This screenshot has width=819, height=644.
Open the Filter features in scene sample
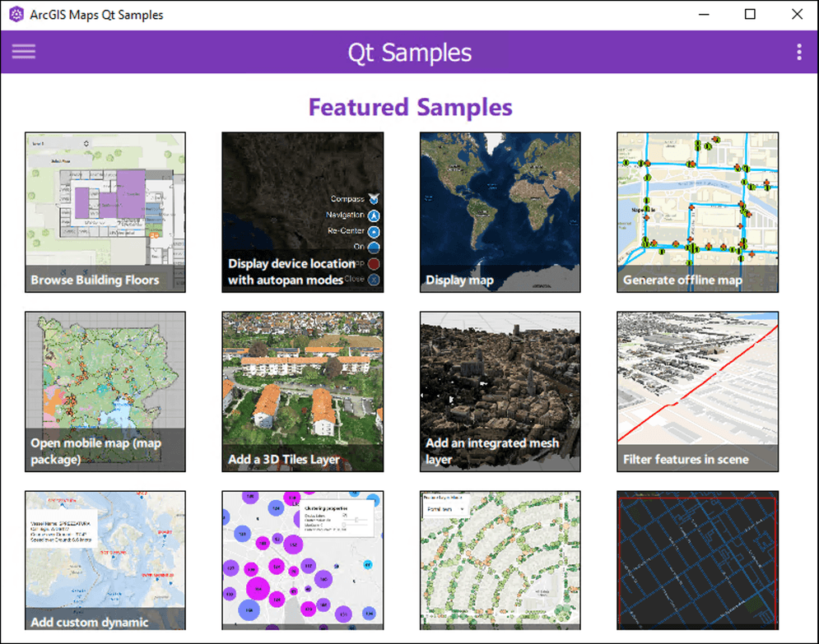tap(697, 392)
